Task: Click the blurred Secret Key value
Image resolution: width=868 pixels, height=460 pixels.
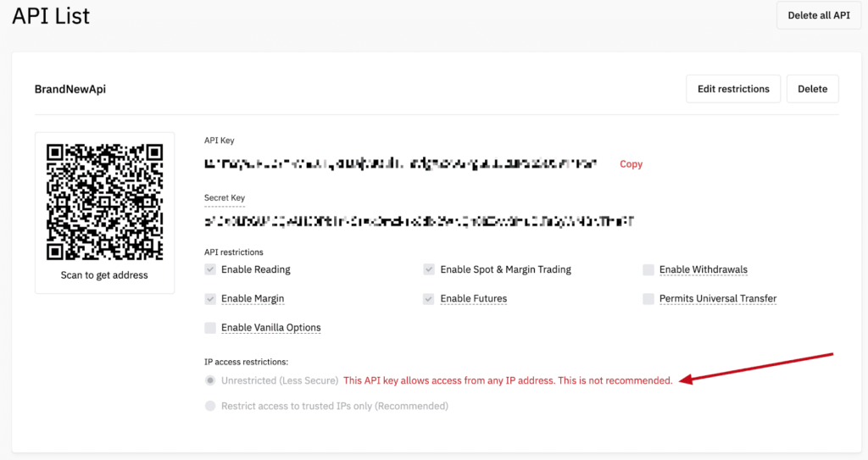Action: click(x=419, y=222)
